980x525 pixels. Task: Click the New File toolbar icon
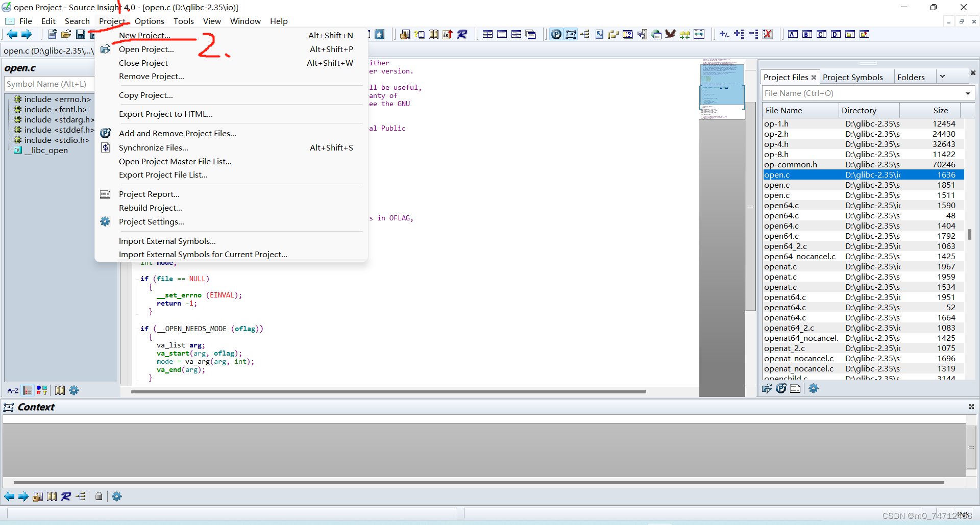(x=52, y=34)
